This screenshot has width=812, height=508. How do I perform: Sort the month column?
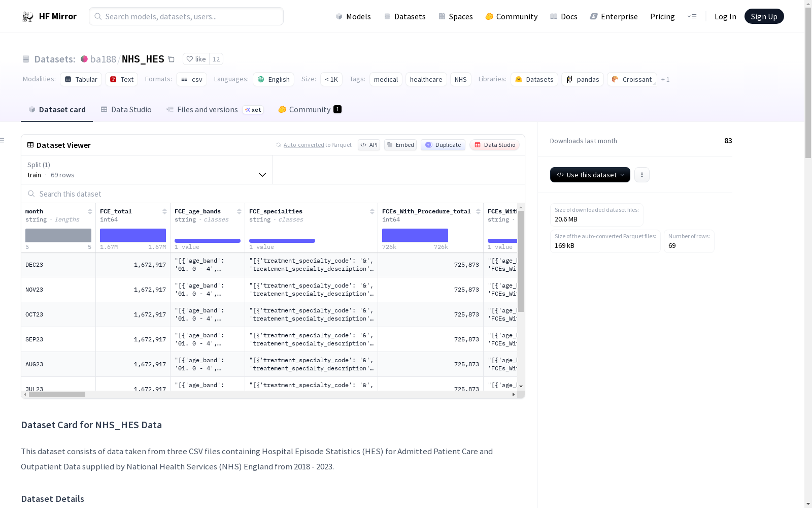[90, 211]
